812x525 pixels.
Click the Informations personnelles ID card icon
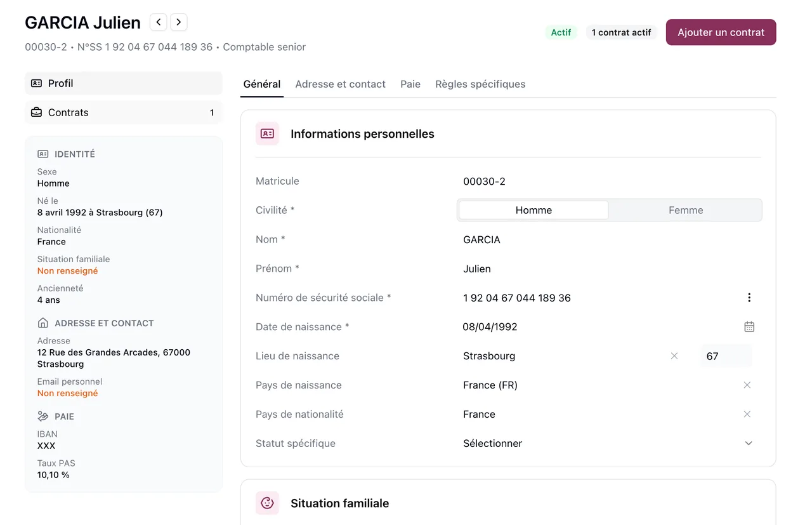click(267, 134)
